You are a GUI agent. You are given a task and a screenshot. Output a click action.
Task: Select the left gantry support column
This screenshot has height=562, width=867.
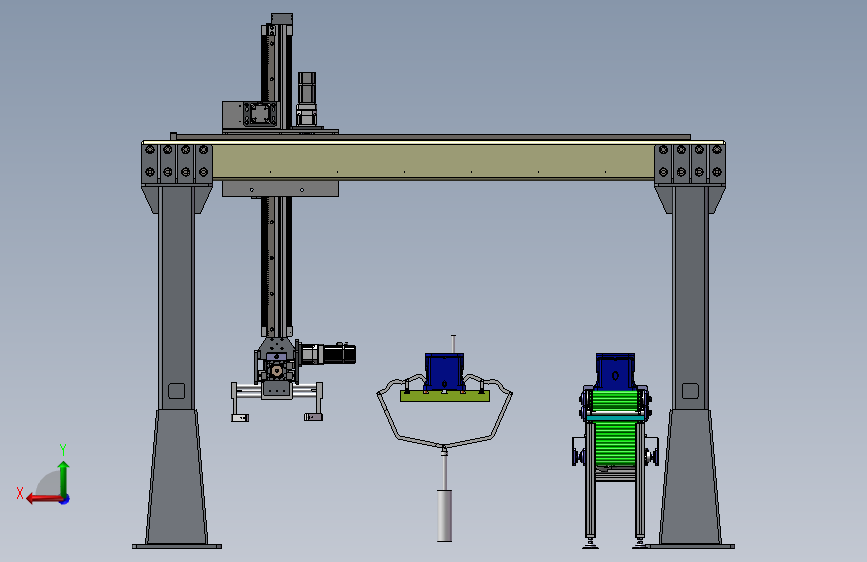[x=176, y=365]
